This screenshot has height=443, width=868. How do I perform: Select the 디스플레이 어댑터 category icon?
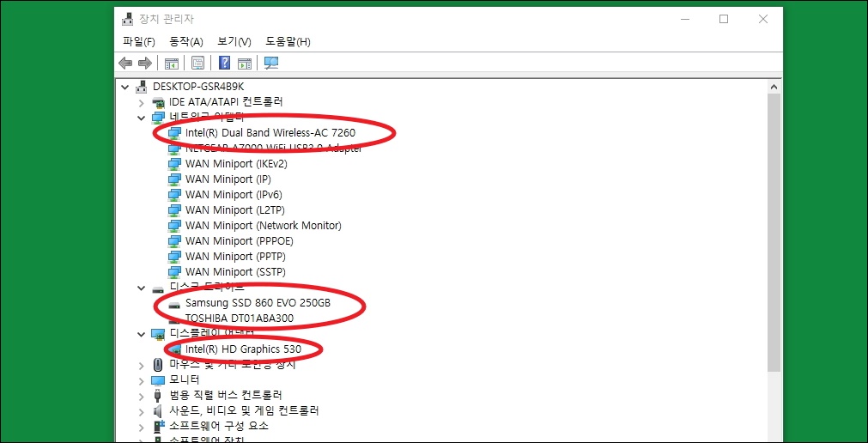tap(158, 334)
